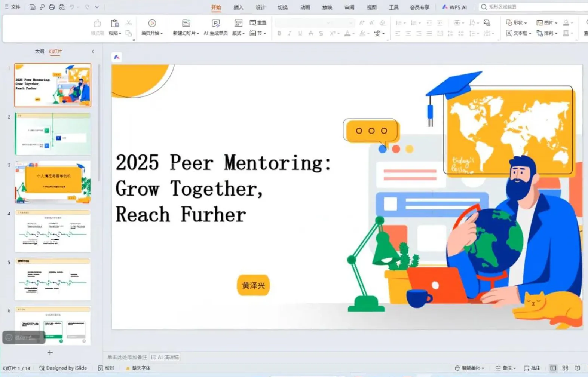The width and height of the screenshot is (588, 377).
Task: Click the 重置 reset slide button
Action: tap(258, 23)
